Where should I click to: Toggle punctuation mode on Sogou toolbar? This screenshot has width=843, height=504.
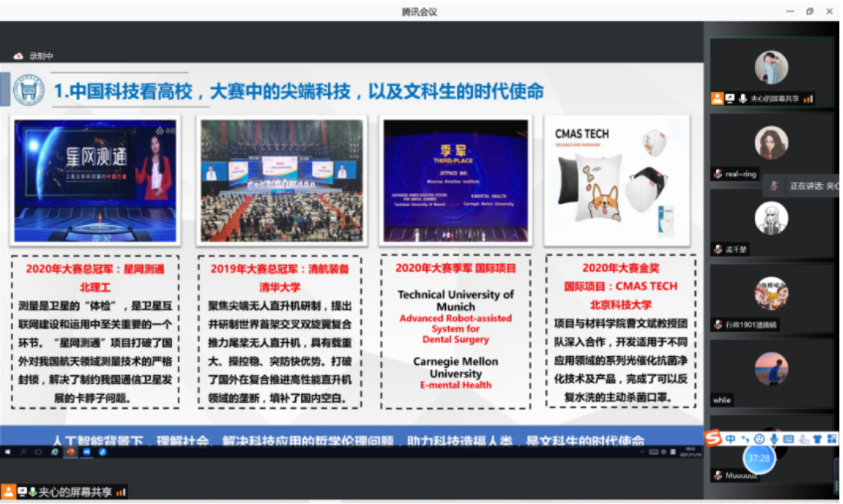click(745, 439)
